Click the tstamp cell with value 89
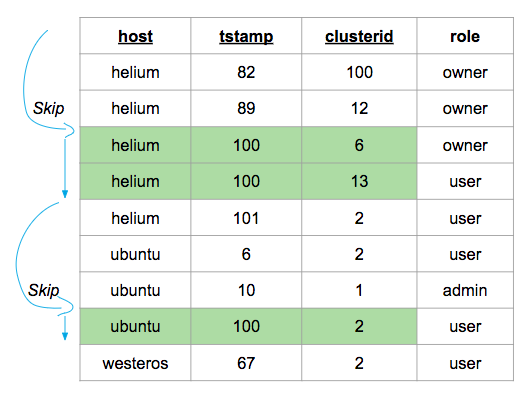The height and width of the screenshot is (396, 532). 246,109
